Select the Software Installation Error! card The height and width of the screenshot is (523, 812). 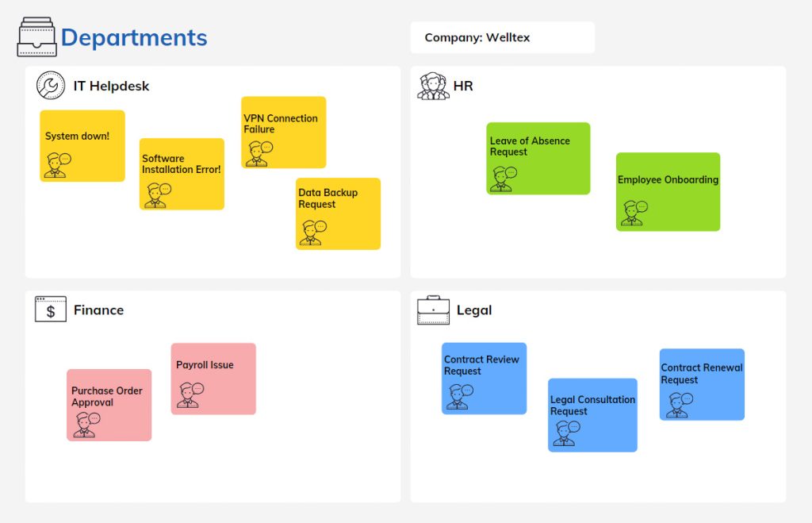coord(182,174)
